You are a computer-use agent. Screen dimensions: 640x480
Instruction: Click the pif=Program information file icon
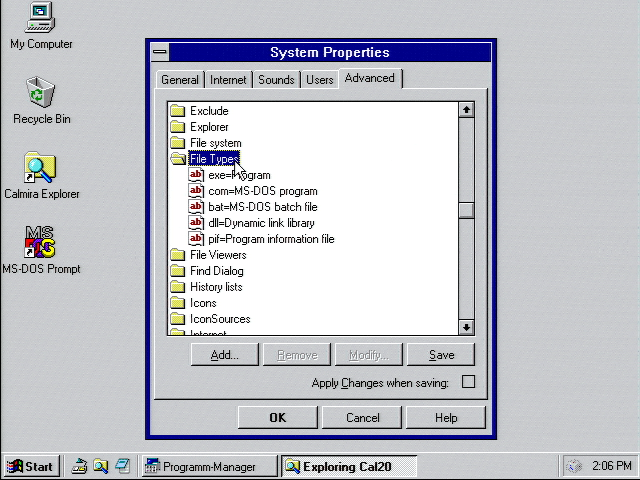click(197, 239)
